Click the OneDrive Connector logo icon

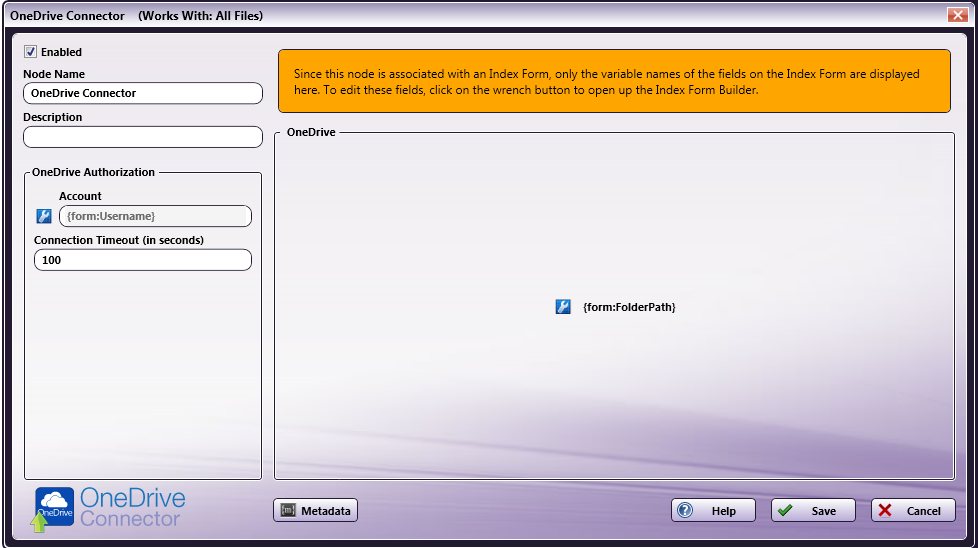click(54, 507)
